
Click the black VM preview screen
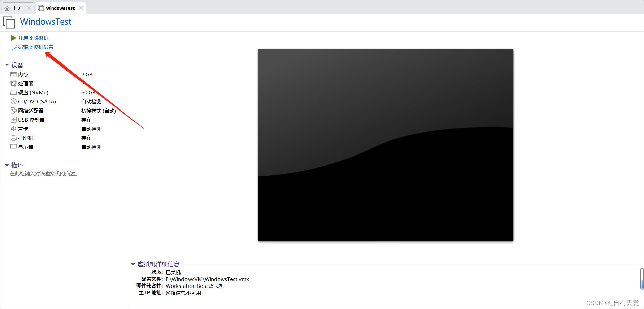[385, 145]
